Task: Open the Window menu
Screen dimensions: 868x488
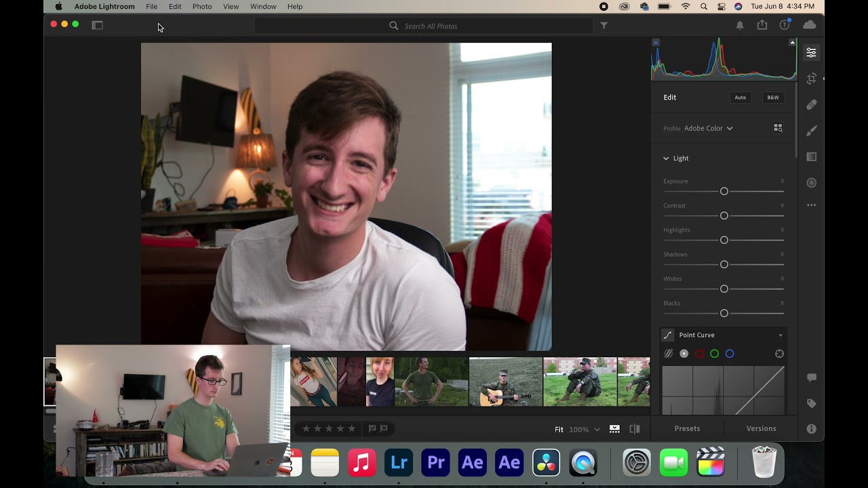Action: pos(263,6)
